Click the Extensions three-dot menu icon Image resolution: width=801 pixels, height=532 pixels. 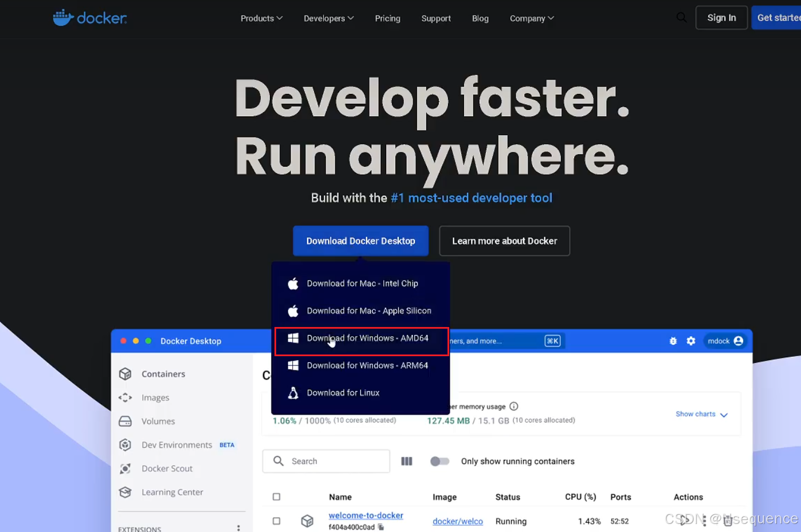point(238,528)
